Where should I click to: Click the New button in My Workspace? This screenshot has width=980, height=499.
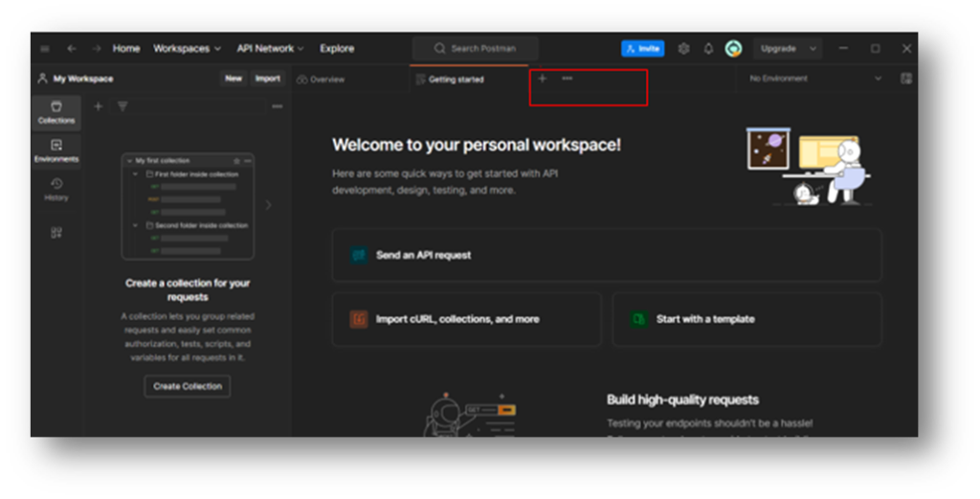point(234,79)
